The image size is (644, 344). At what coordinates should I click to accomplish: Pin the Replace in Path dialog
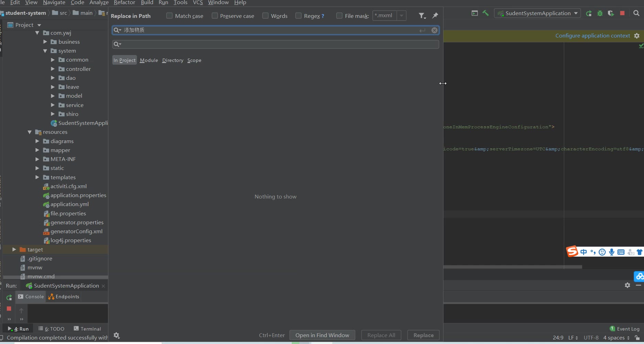coord(435,15)
